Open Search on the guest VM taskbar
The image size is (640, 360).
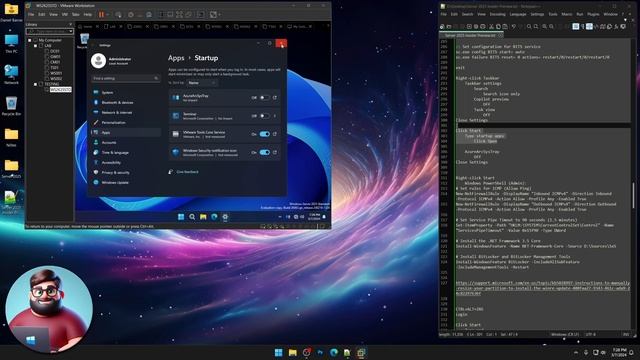click(x=192, y=217)
